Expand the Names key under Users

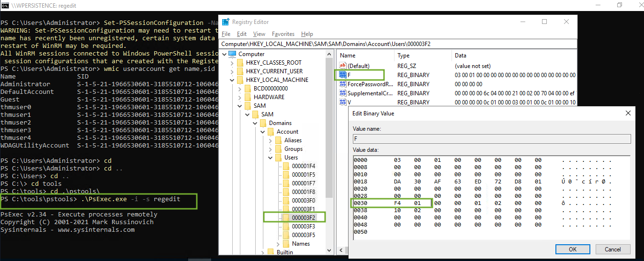(279, 244)
